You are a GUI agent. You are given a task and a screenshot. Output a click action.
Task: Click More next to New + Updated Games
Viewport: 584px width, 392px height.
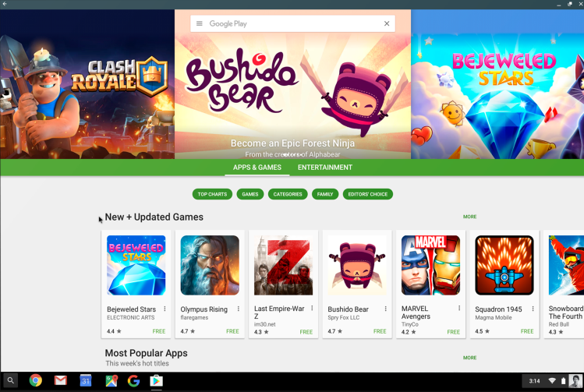point(469,217)
